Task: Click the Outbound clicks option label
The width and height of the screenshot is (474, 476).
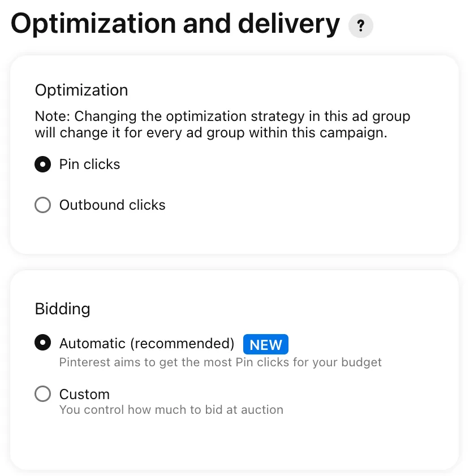Action: pyautogui.click(x=113, y=205)
